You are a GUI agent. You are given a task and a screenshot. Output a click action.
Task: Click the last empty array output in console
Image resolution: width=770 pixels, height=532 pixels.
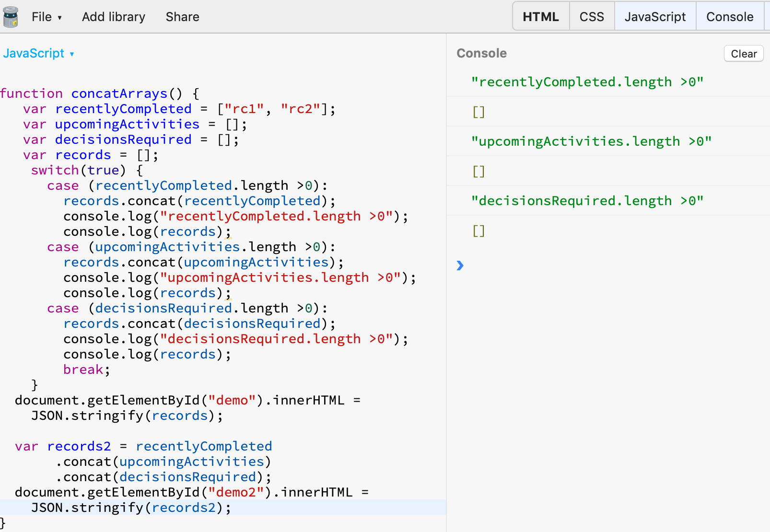(478, 231)
